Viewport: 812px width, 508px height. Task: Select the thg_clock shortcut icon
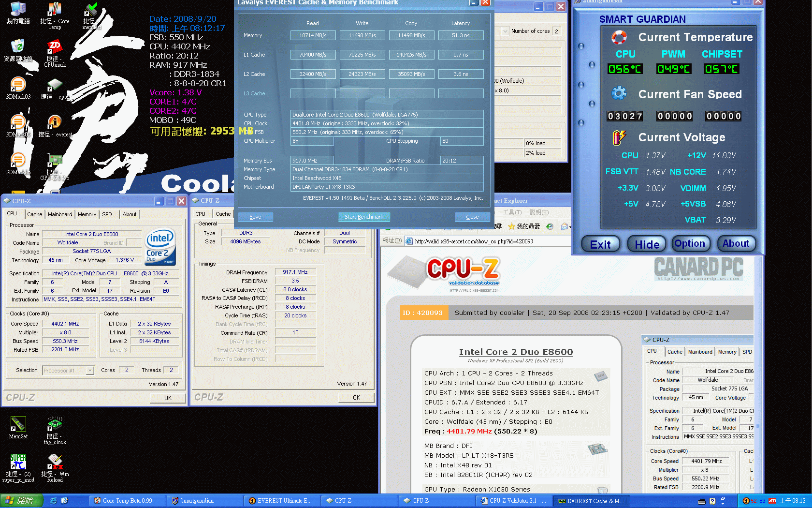pos(55,430)
